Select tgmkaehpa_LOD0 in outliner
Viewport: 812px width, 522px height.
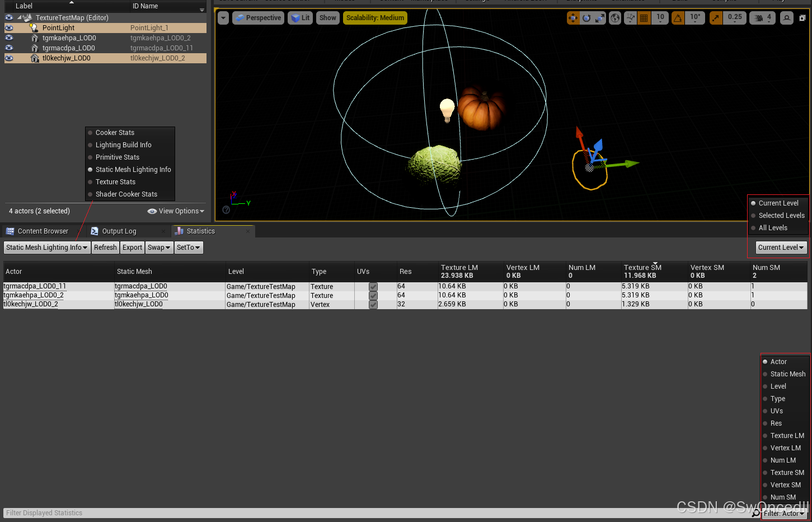click(105, 38)
